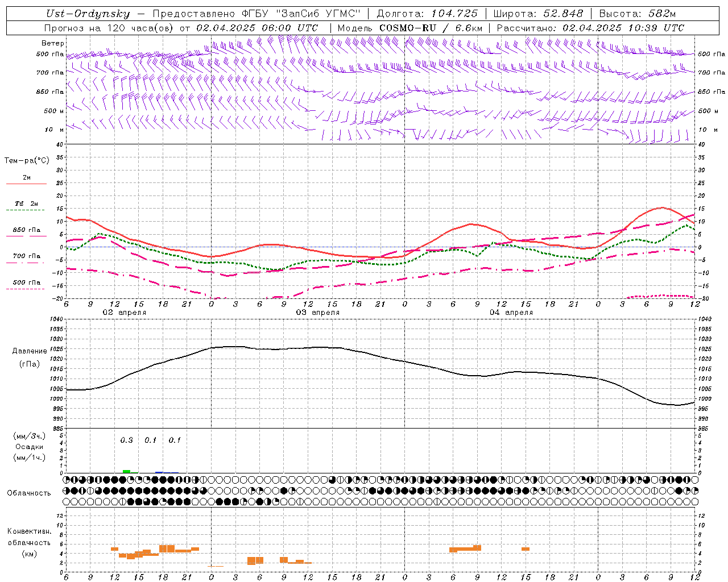Click the (мм/3ч.) precipitation unit label
The image size is (728, 582).
pyautogui.click(x=29, y=436)
